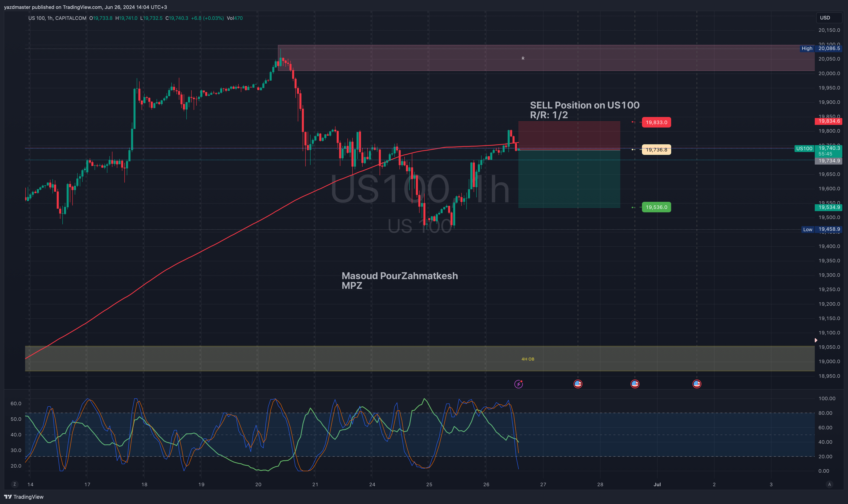Click the SELL Position on US100 text

tap(585, 105)
